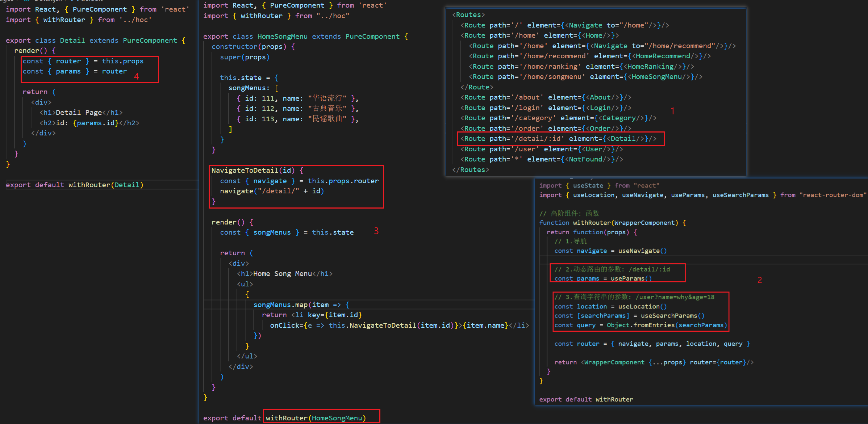Click the Route path='/category' line
Image resolution: width=868 pixels, height=424 pixels.
(558, 118)
